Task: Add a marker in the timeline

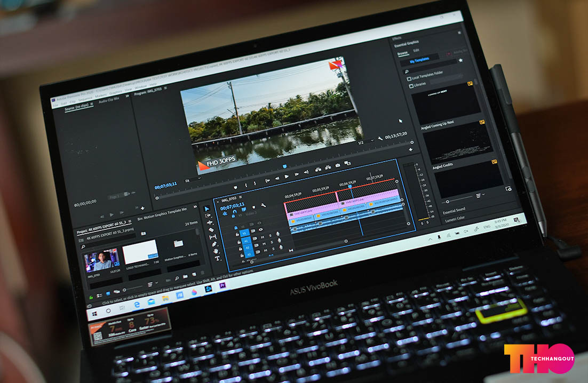Action: pos(254,208)
